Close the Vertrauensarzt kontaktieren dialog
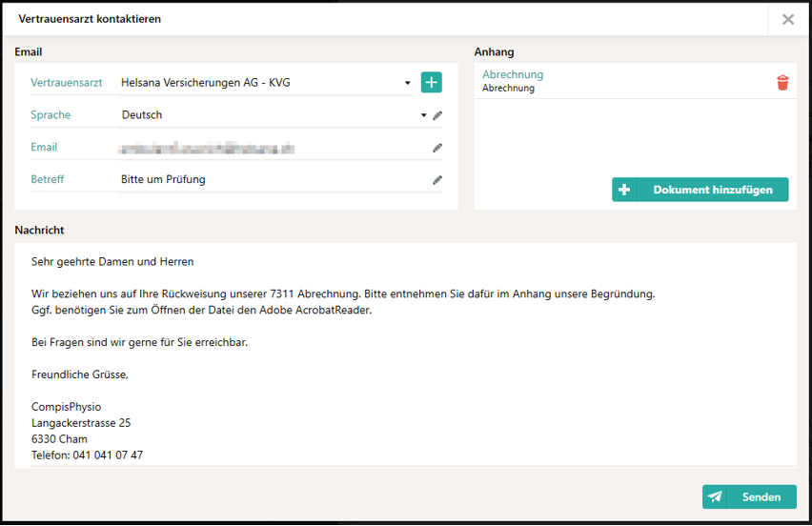 [x=788, y=19]
